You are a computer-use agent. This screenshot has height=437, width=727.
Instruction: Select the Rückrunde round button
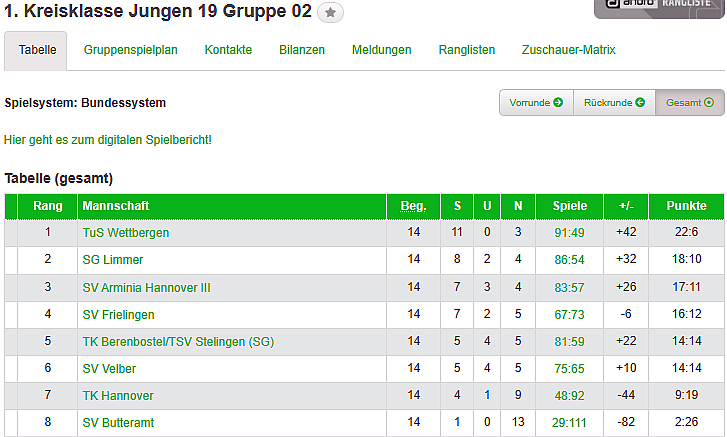[614, 102]
